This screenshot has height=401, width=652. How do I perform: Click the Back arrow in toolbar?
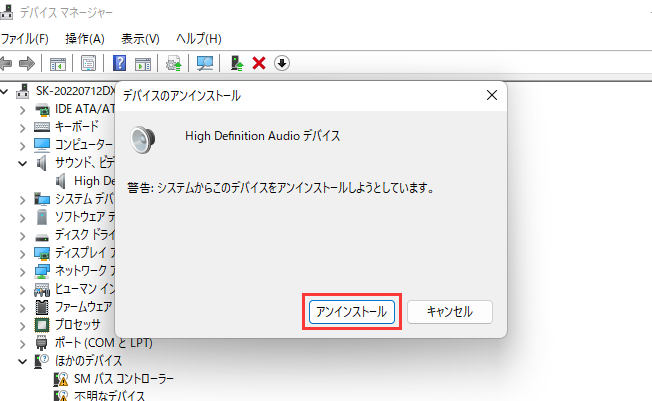tap(5, 64)
